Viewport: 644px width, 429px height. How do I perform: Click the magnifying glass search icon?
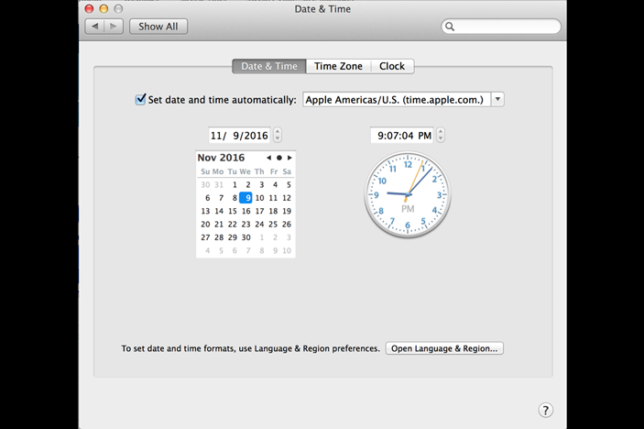pos(450,26)
